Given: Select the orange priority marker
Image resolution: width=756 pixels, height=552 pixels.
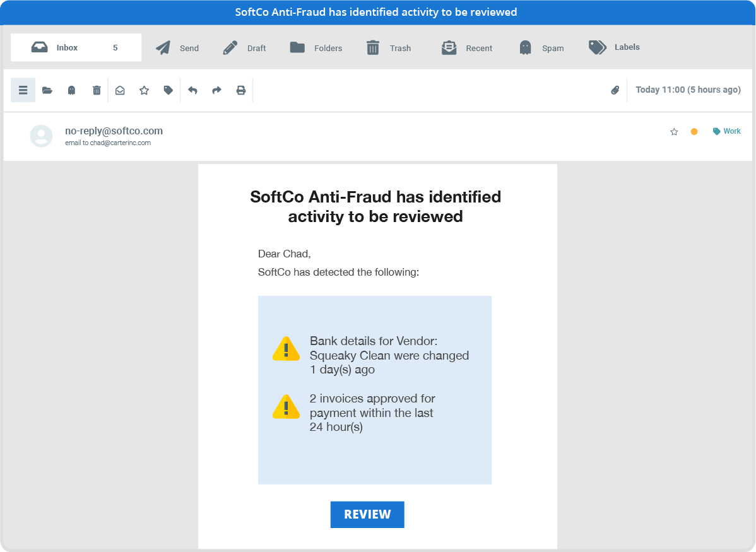Looking at the screenshot, I should tap(694, 131).
